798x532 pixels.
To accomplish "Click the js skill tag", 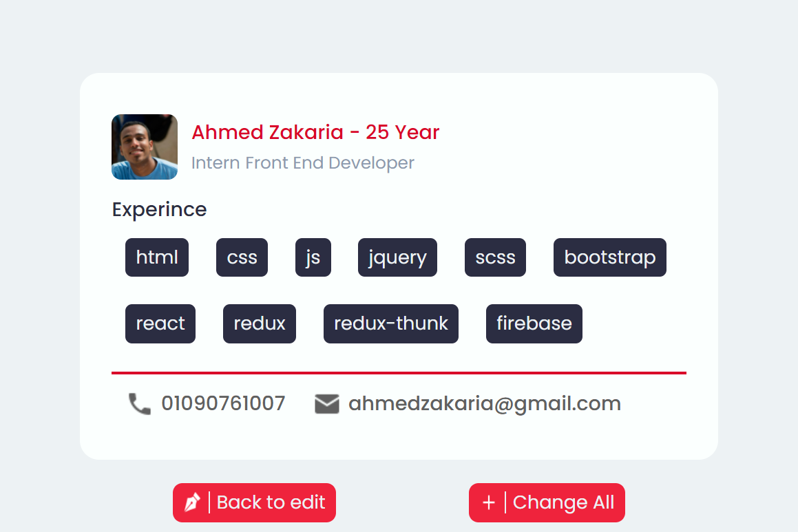I will 313,257.
